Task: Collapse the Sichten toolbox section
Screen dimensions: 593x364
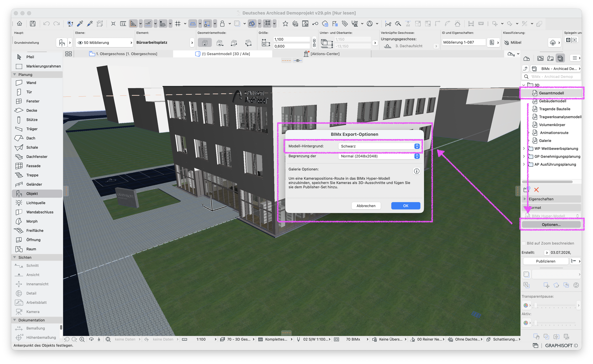Action: pyautogui.click(x=15, y=257)
